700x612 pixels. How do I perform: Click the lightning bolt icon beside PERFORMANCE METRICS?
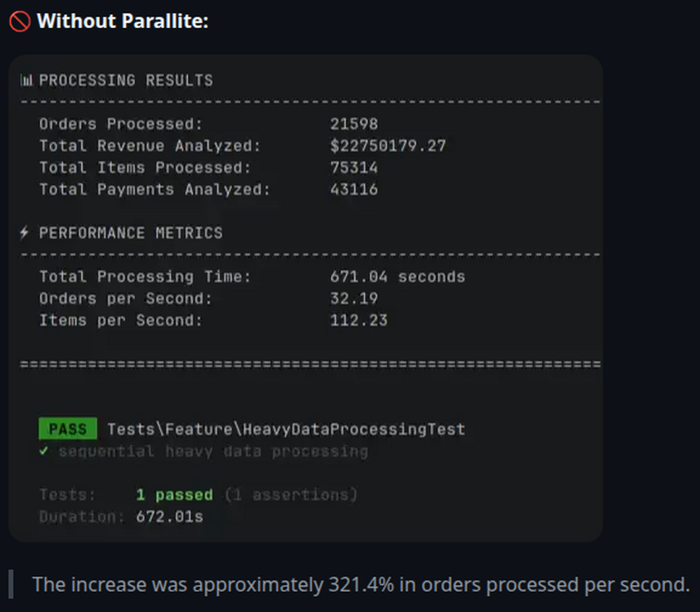(x=26, y=233)
